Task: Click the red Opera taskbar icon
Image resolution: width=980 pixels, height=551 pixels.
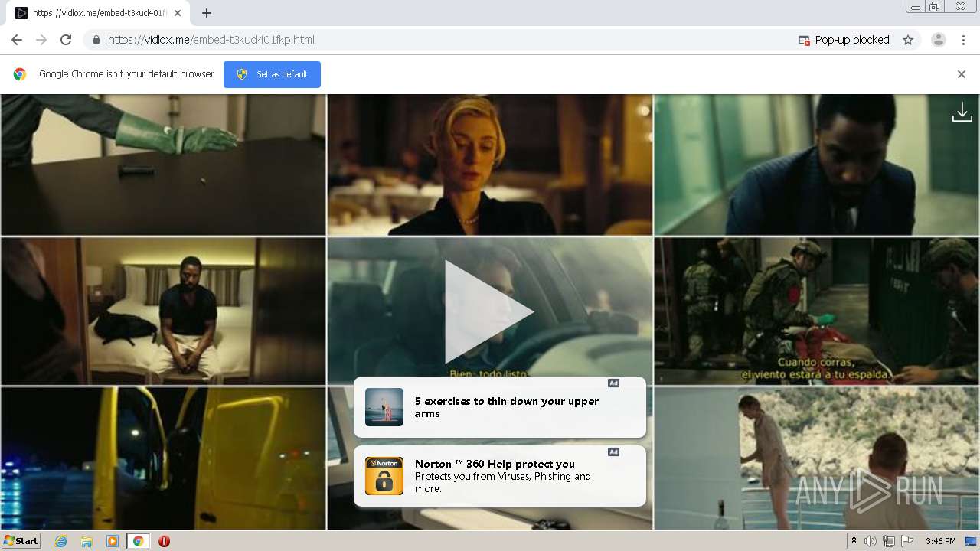Action: click(x=164, y=541)
